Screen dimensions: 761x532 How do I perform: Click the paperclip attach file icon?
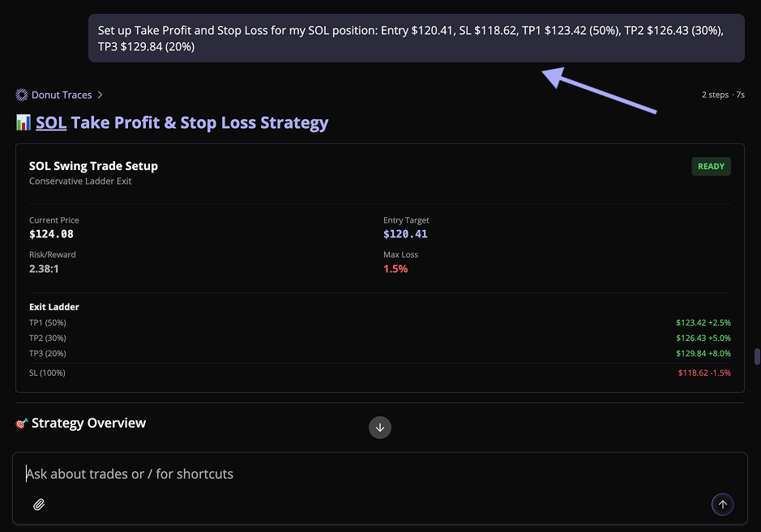[39, 504]
